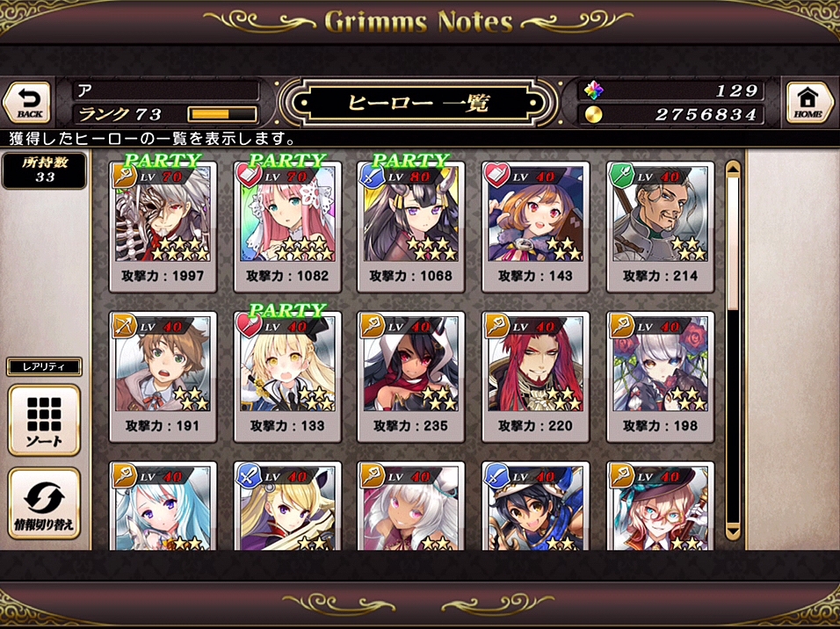
Task: Tap the heart healer icon on attack 143 card
Action: pyautogui.click(x=496, y=176)
